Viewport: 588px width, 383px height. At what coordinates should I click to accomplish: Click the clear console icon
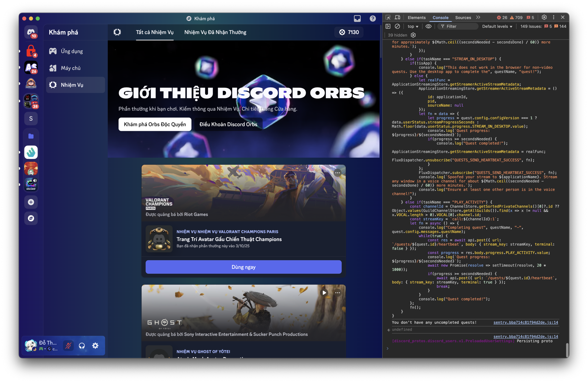click(397, 26)
